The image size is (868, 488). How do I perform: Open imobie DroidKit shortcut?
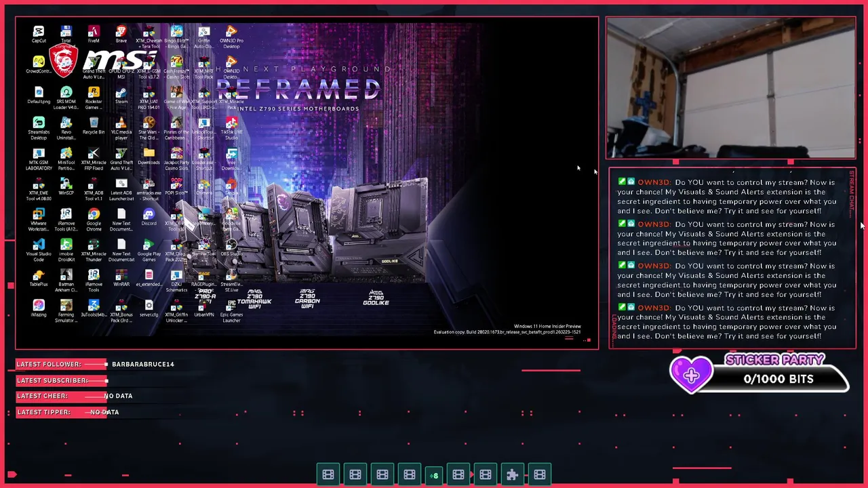pos(66,251)
